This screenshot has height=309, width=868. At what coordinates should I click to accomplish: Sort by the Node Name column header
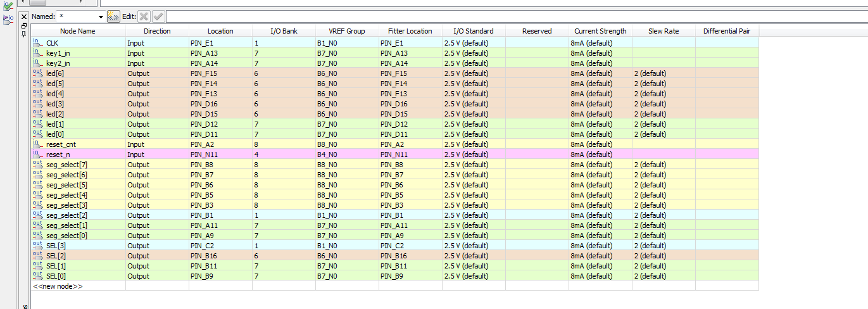coord(78,31)
